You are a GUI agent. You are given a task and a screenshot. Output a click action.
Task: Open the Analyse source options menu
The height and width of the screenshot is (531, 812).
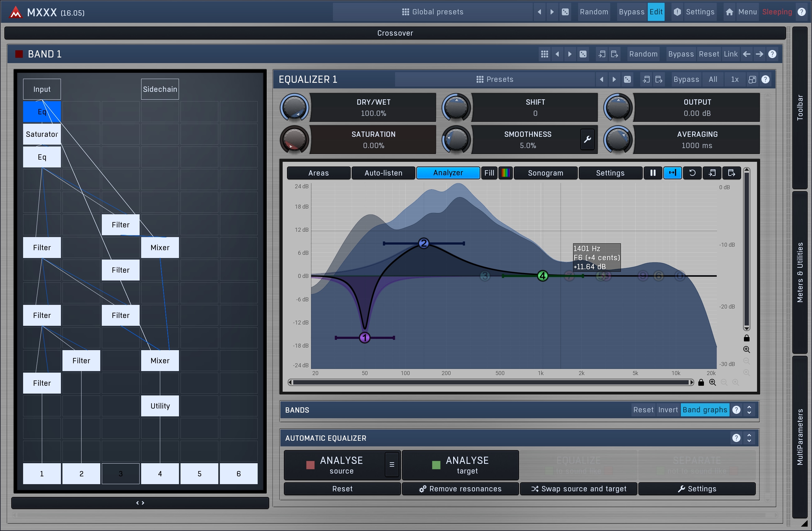(392, 464)
